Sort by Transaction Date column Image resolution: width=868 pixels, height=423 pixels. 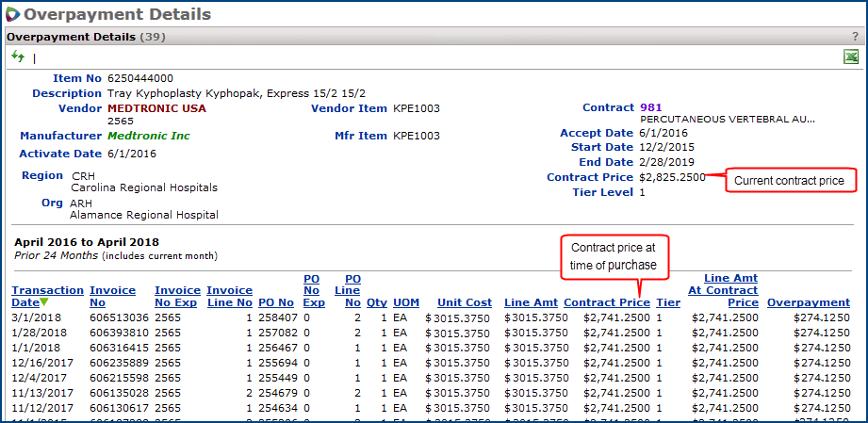pos(47,290)
